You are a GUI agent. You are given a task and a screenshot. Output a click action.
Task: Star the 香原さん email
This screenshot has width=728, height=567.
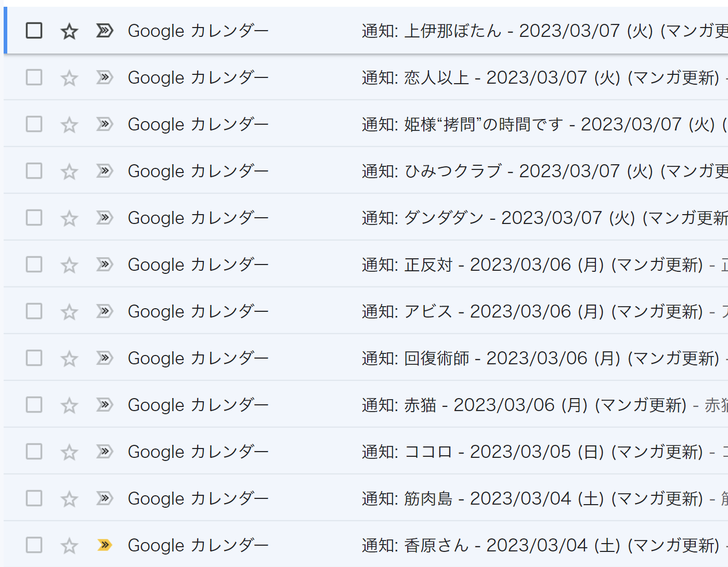click(69, 546)
